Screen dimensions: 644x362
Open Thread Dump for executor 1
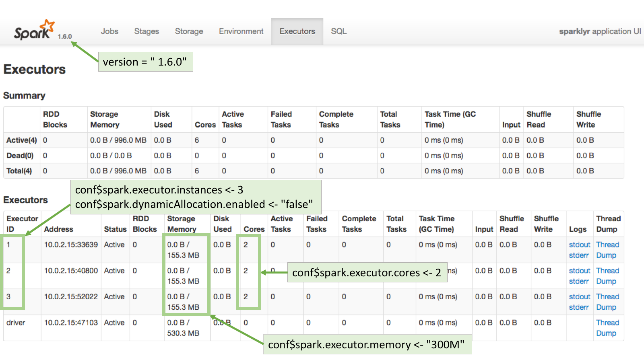[x=607, y=250]
